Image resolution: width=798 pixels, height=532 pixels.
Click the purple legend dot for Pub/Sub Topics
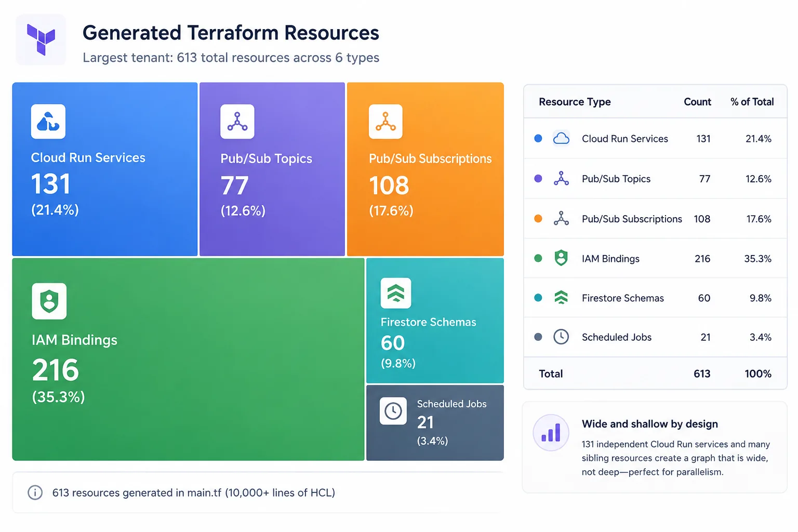(x=538, y=178)
